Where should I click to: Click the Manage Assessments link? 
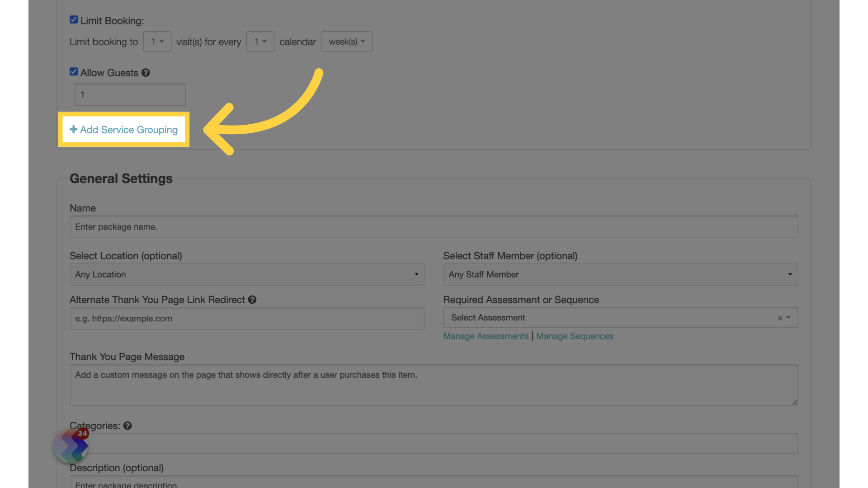485,336
